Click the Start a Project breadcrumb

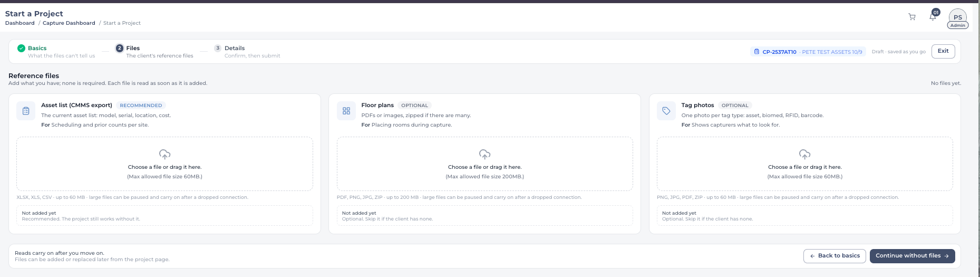(122, 23)
